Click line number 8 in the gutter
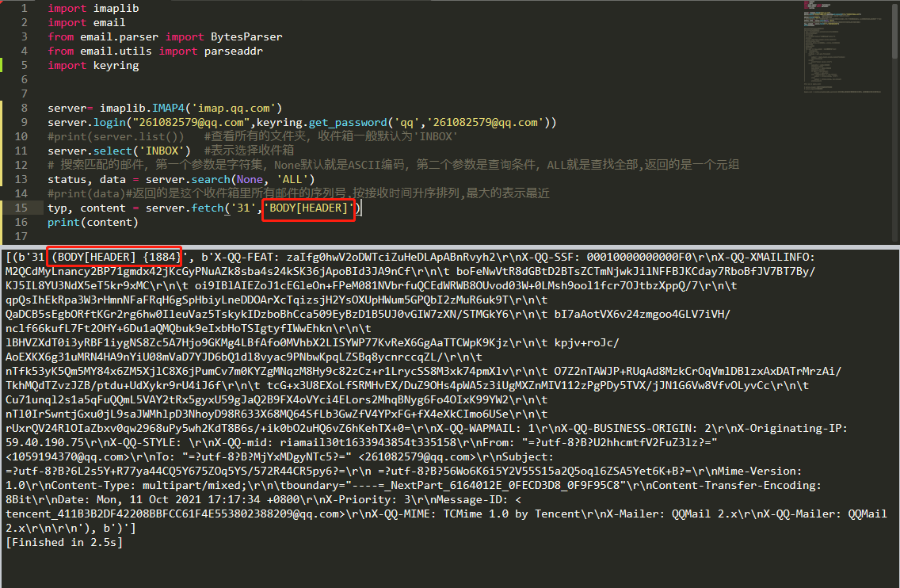The width and height of the screenshot is (900, 588). click(24, 108)
